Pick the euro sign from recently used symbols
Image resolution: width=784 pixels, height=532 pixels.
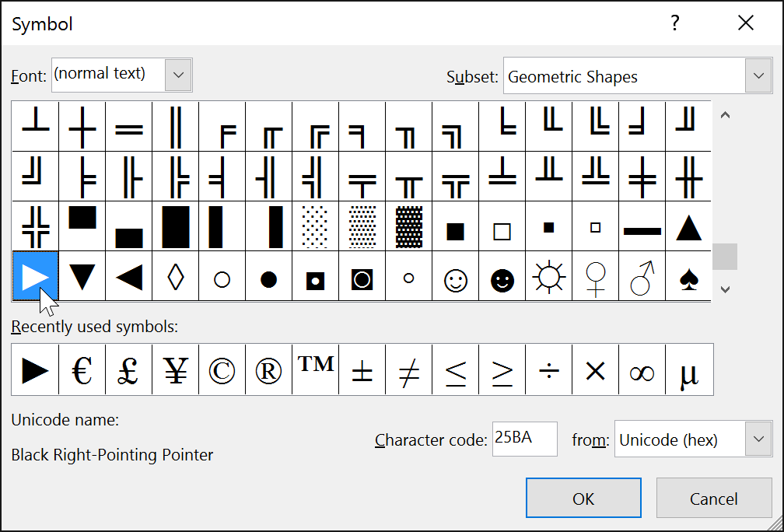point(82,369)
